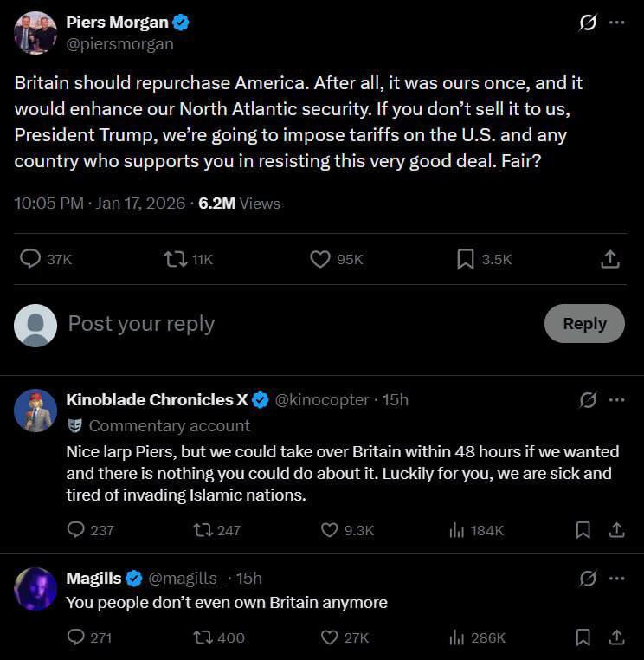
Task: Repost the Kinoblade reply with 247 reposts
Action: click(x=204, y=530)
